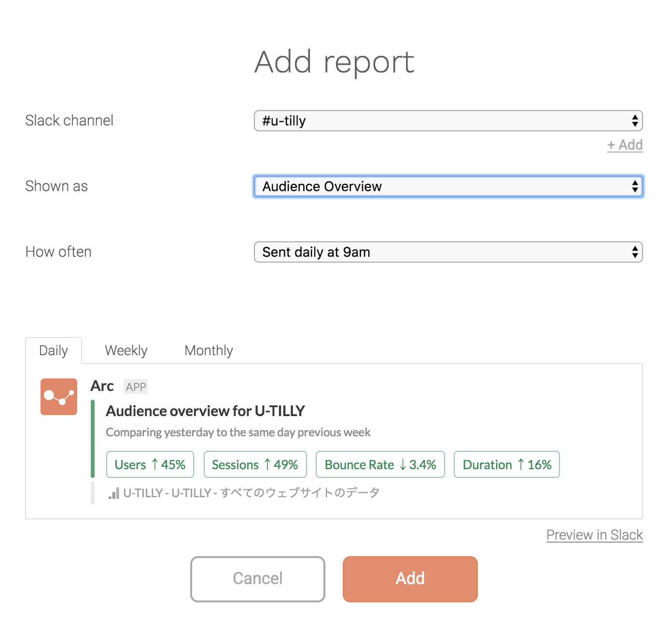
Task: Click the orange Add button
Action: click(410, 579)
